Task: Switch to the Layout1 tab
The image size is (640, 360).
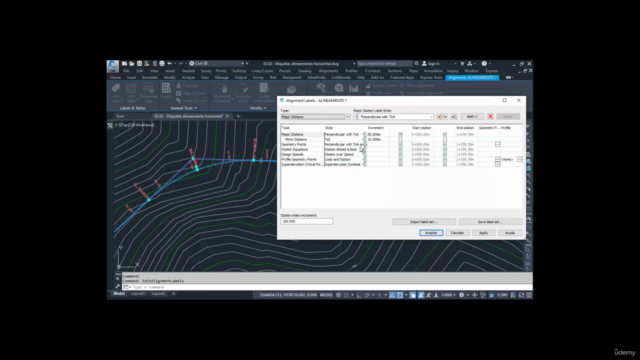Action: coord(138,293)
